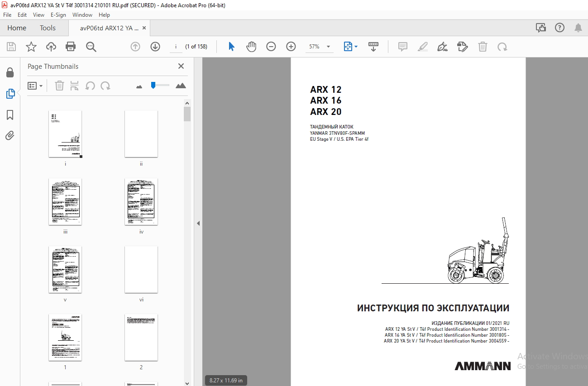Collapse the navigation pane arrow

[198, 223]
